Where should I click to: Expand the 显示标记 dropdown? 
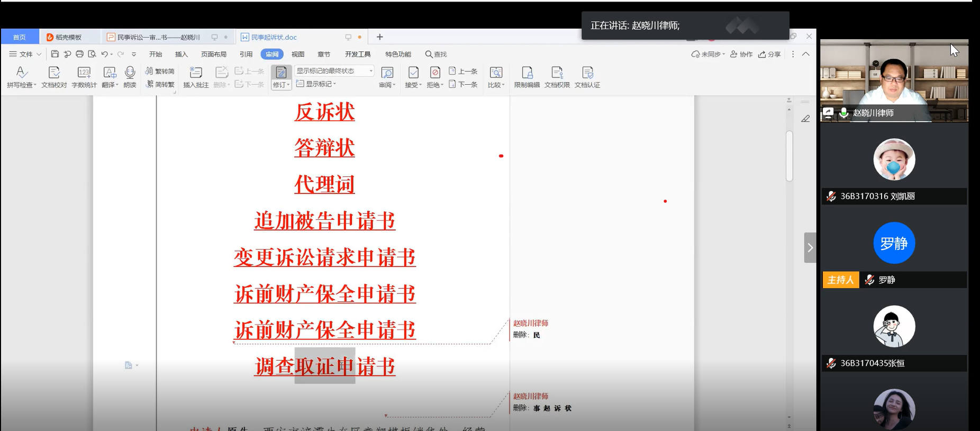click(316, 84)
